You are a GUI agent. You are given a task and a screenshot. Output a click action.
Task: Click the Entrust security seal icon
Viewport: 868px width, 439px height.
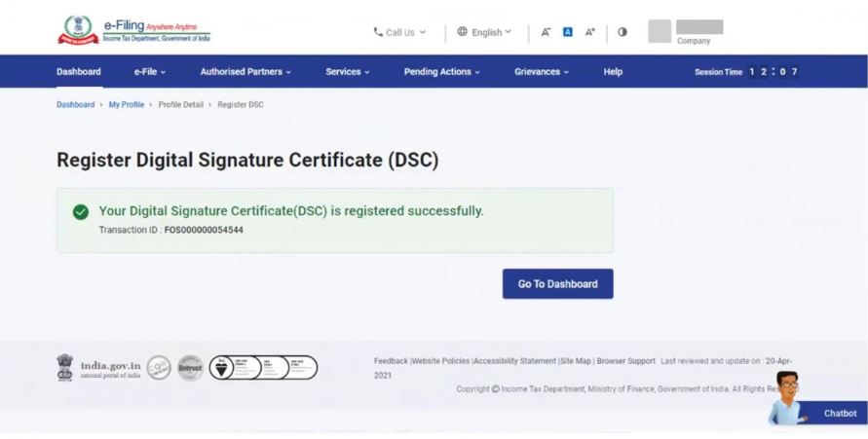point(190,368)
